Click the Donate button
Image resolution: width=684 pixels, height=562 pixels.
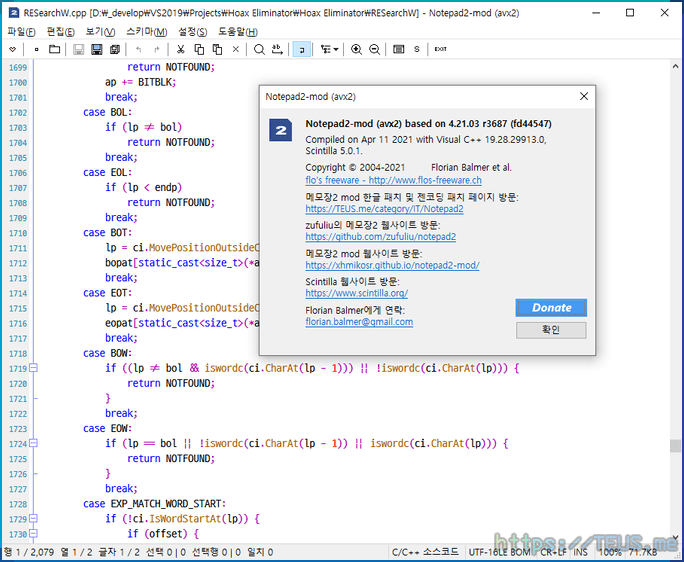point(551,308)
